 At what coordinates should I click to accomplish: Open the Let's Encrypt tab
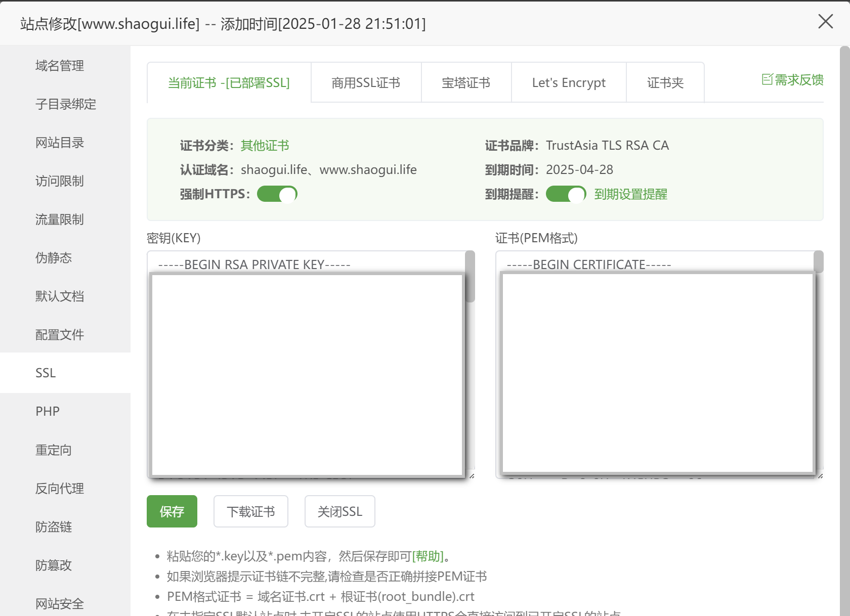[x=569, y=82]
